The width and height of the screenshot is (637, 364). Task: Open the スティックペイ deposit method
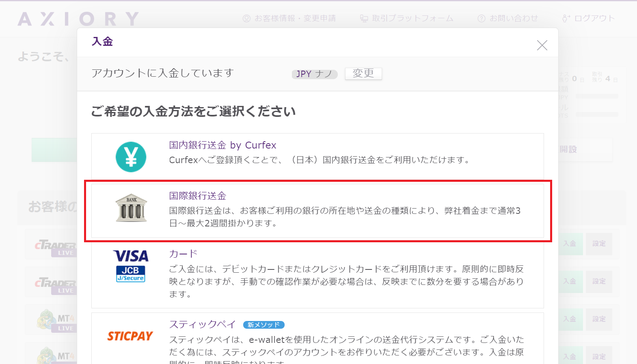[x=202, y=324]
